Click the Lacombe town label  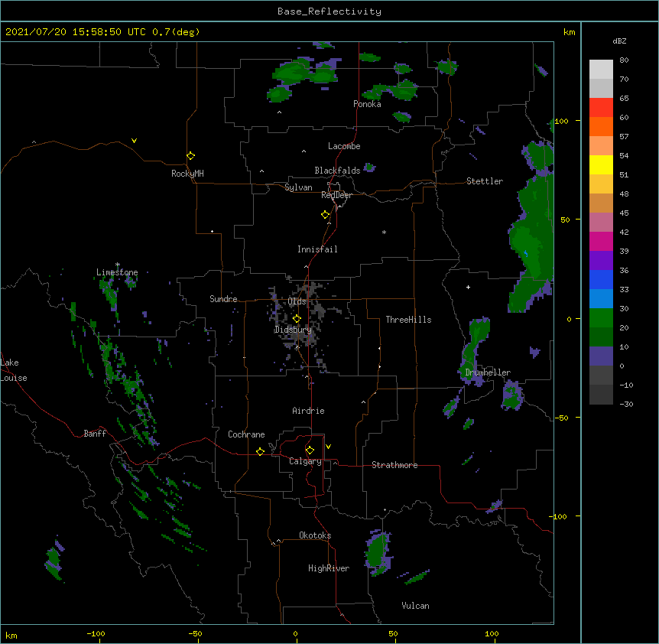(x=344, y=146)
